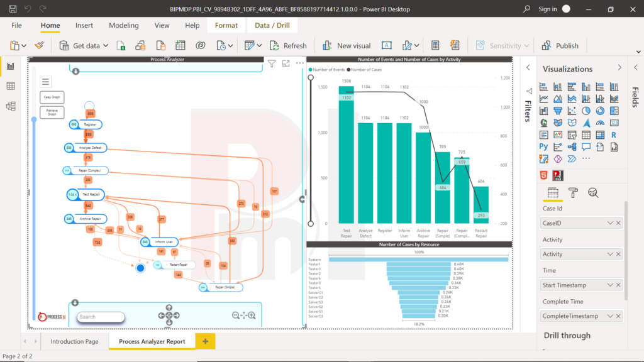
Task: Click the Search box in Process Analyzer
Action: [x=100, y=317]
